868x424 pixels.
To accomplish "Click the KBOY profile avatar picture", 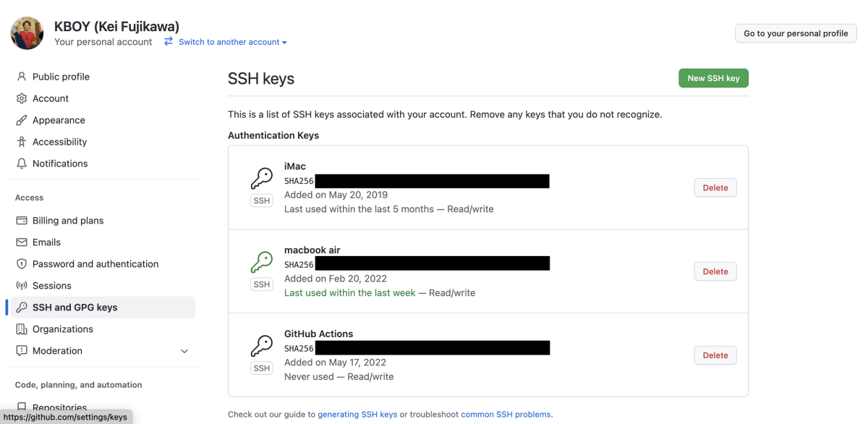I will (27, 33).
